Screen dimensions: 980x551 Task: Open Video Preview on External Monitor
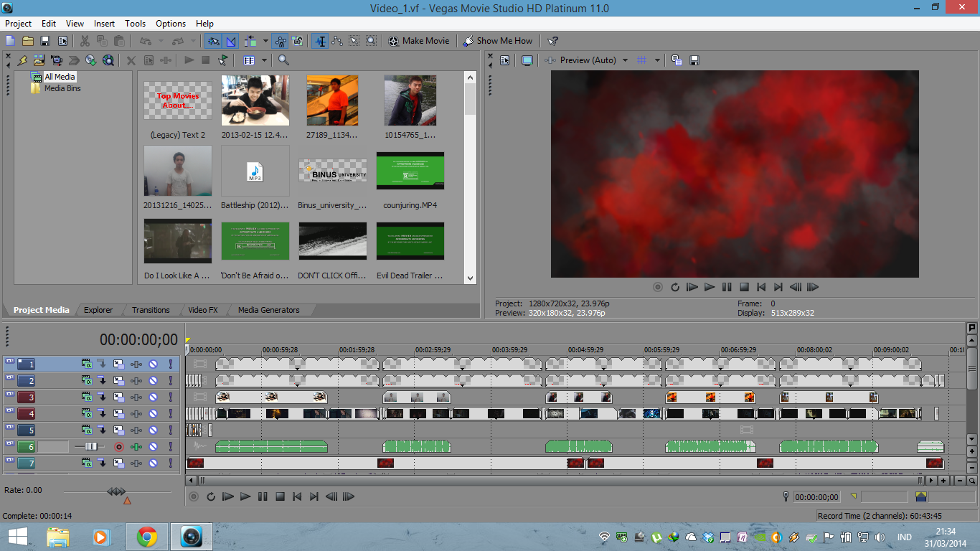point(527,60)
